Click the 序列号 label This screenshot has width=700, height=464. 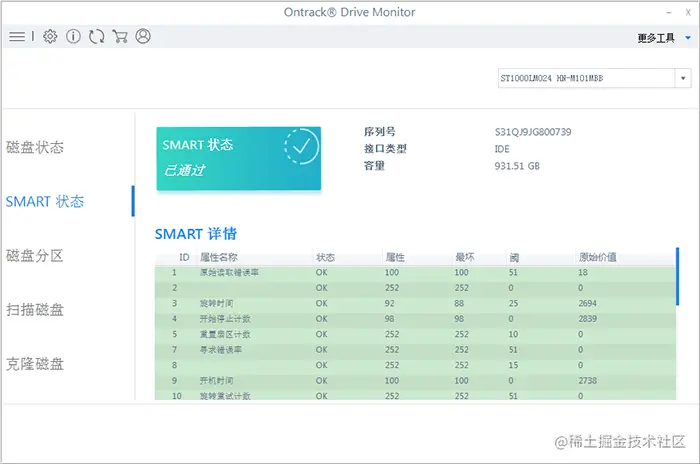click(x=379, y=132)
